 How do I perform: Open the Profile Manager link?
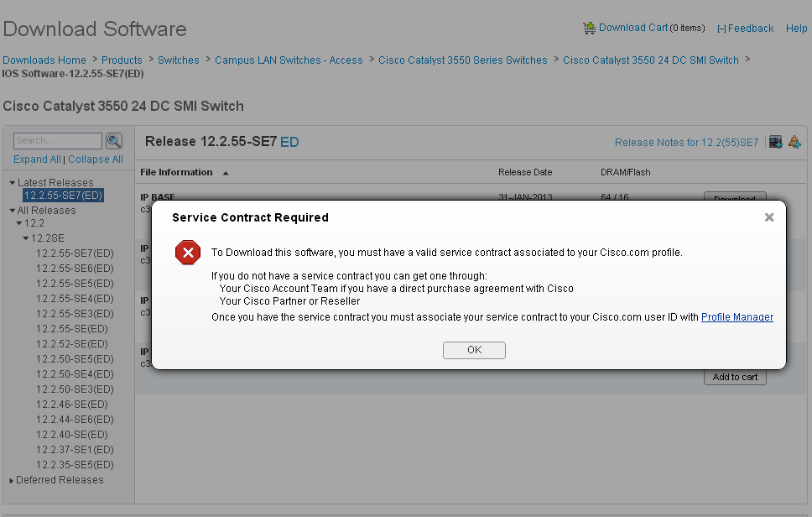click(x=737, y=317)
